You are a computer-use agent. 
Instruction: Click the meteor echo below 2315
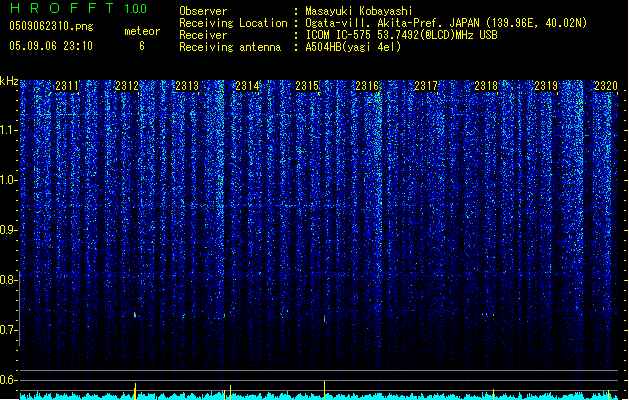324,319
